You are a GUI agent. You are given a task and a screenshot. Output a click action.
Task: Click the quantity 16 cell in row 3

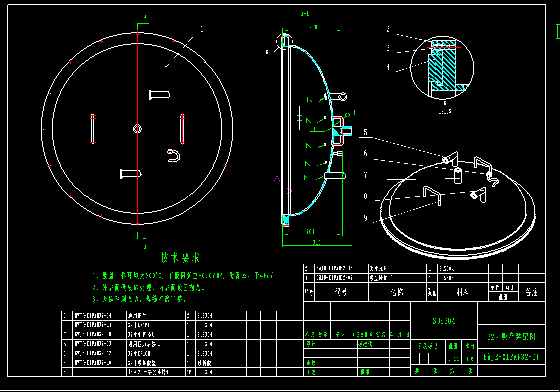tap(189, 372)
